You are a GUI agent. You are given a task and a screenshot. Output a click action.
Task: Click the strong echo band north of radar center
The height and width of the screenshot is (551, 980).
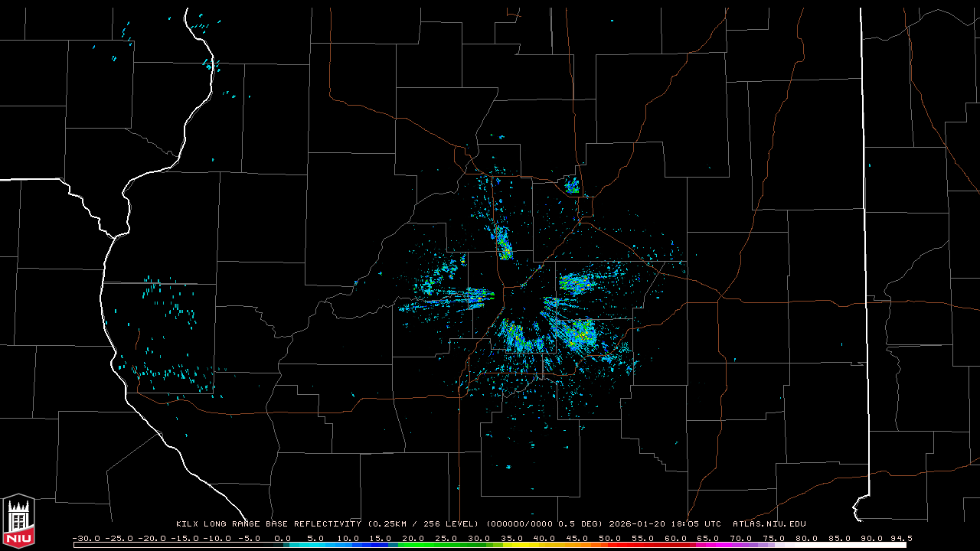coord(504,243)
